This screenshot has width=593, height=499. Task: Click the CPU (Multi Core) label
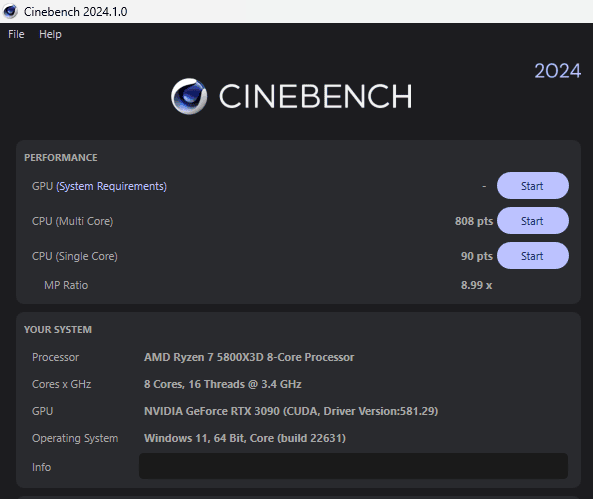(73, 221)
